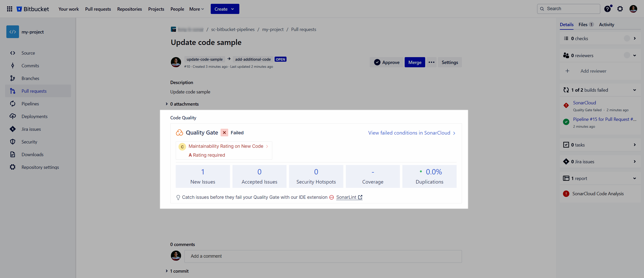Open the app switcher grid icon
The height and width of the screenshot is (278, 644).
point(10,9)
